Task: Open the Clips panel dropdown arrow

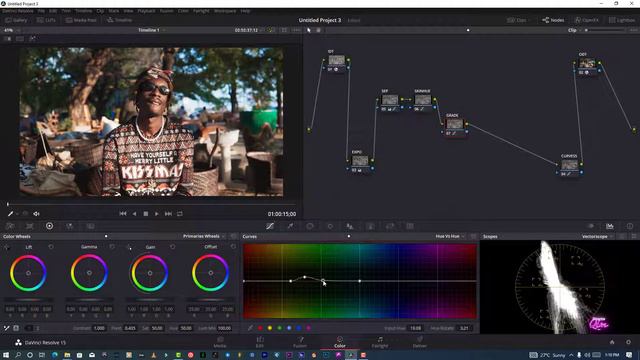Action: [530, 20]
